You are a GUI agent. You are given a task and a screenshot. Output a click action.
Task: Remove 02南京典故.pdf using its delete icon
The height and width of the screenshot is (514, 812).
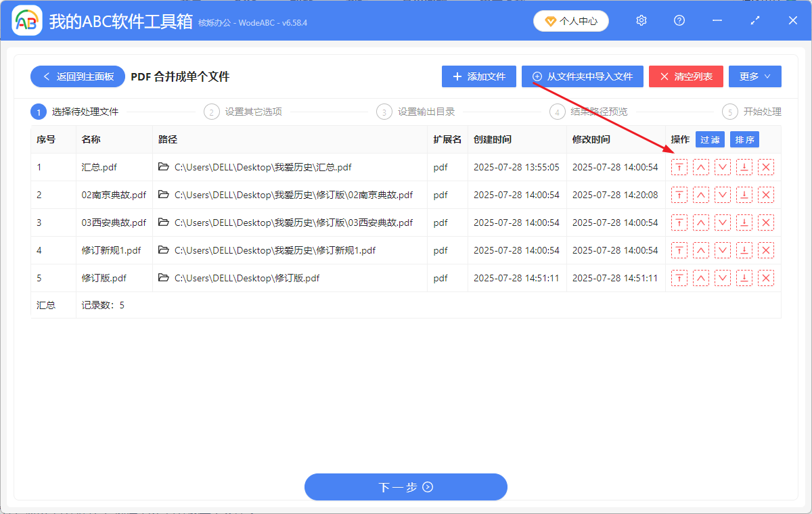(765, 195)
